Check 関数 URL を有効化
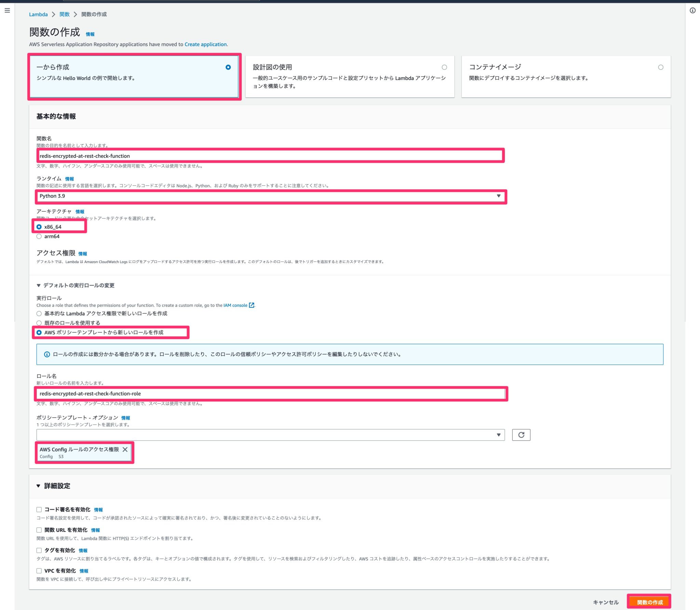 click(x=39, y=530)
